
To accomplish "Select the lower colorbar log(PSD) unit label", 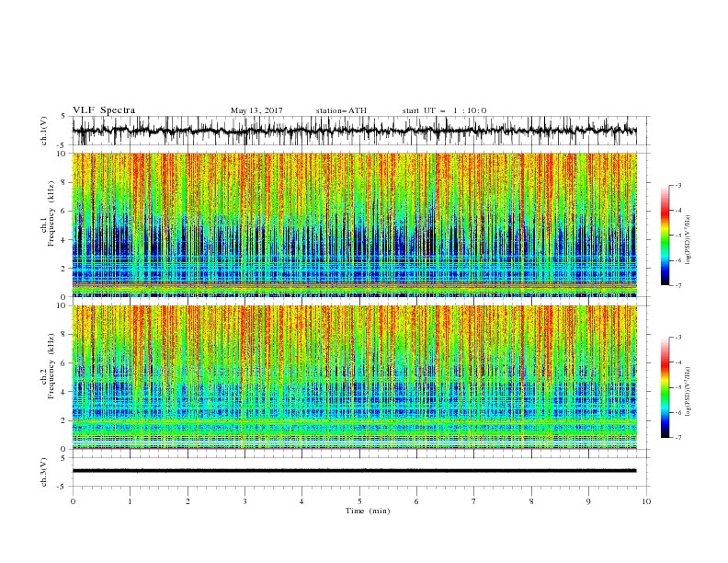I will pos(688,391).
